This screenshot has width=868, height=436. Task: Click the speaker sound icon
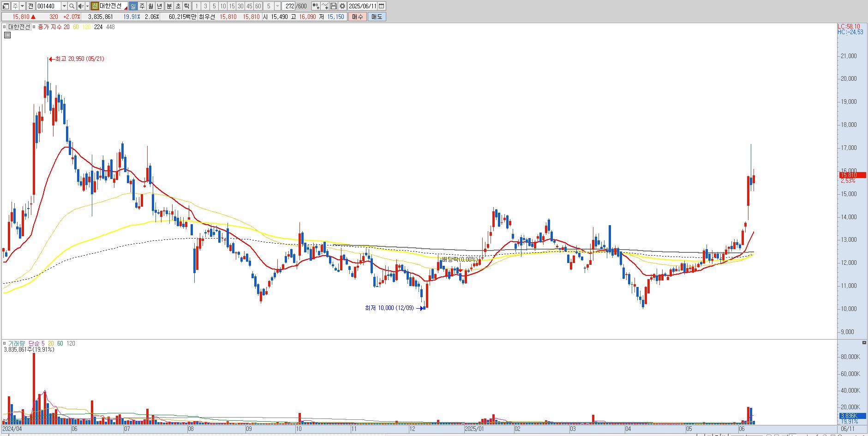pyautogui.click(x=81, y=6)
